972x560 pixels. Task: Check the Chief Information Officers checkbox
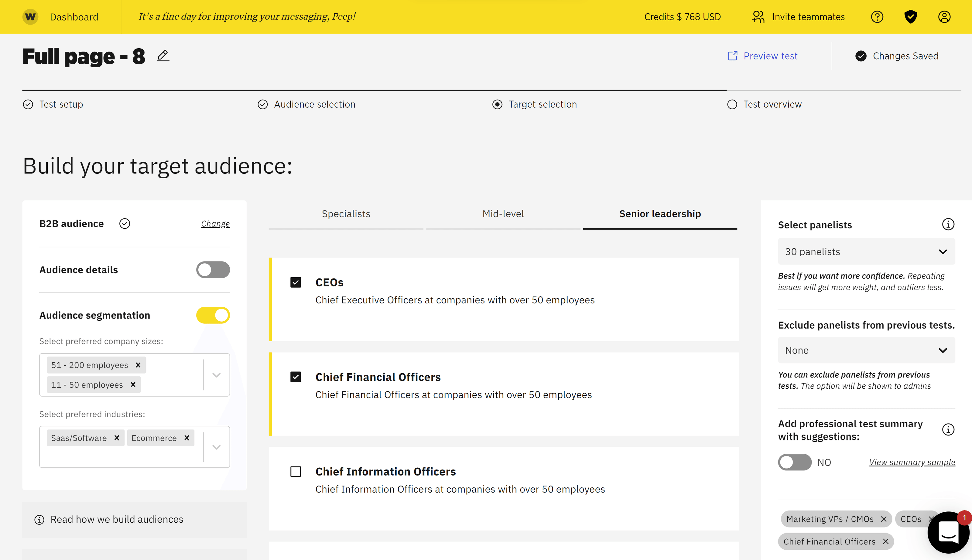click(296, 472)
